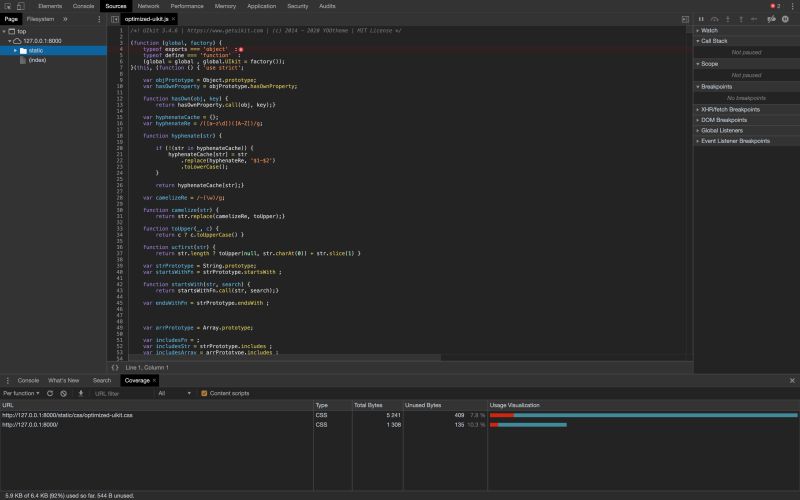Open the Security panel tab
The width and height of the screenshot is (800, 500).
[297, 6]
